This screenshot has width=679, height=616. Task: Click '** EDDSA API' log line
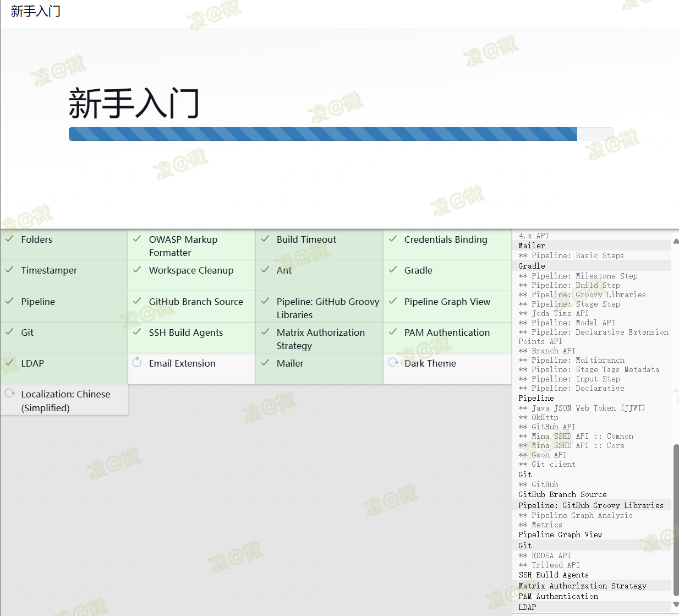point(545,555)
